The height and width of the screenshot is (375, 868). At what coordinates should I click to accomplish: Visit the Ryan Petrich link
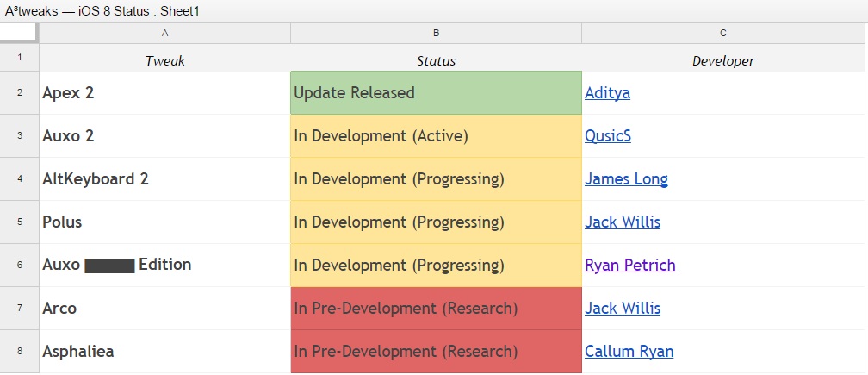tap(630, 266)
